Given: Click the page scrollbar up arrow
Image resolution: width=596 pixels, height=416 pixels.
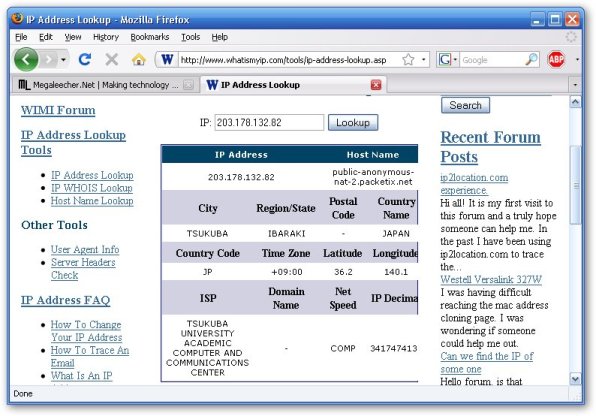Looking at the screenshot, I should pyautogui.click(x=575, y=102).
